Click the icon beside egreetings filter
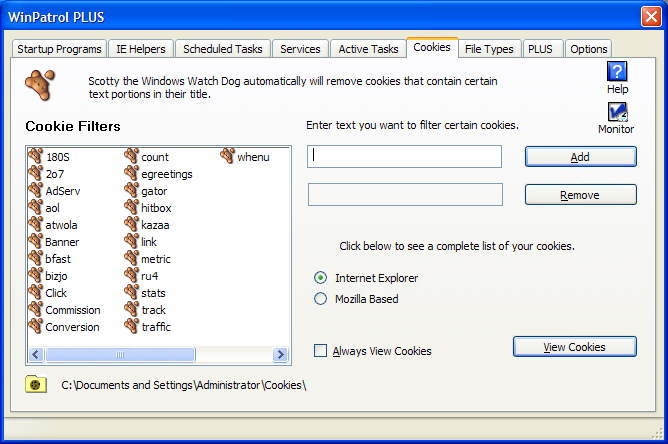668x444 pixels. click(132, 173)
